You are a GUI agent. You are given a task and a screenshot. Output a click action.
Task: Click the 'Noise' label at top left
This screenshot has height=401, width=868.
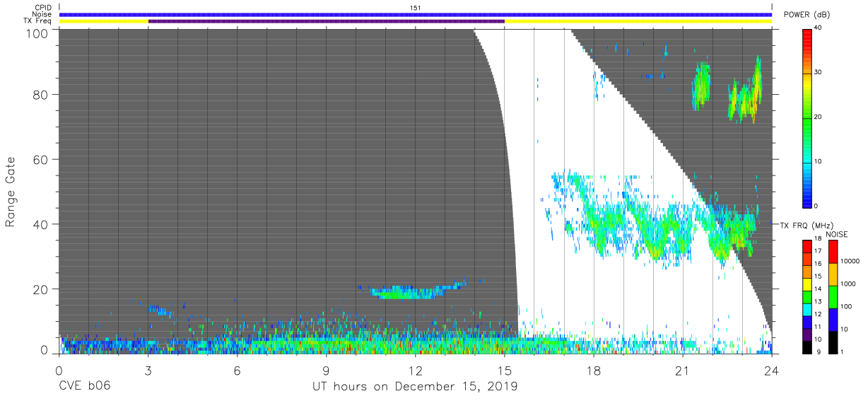[x=42, y=14]
